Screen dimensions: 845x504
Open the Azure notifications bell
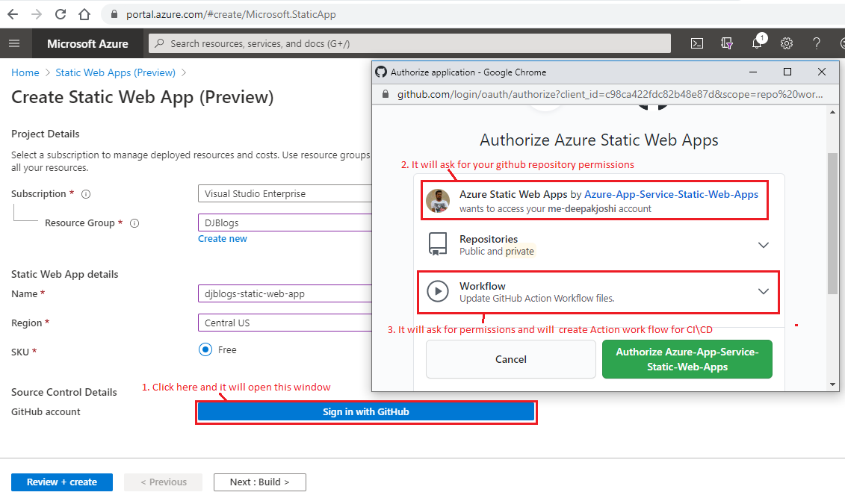coord(757,43)
